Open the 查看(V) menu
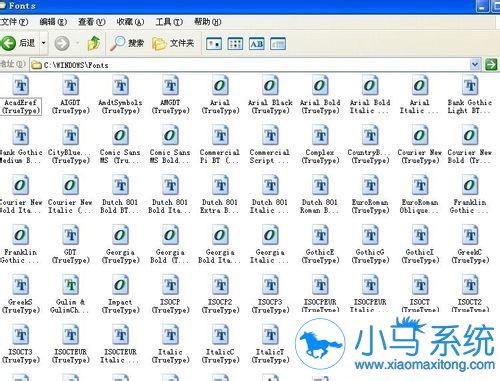 (x=92, y=22)
